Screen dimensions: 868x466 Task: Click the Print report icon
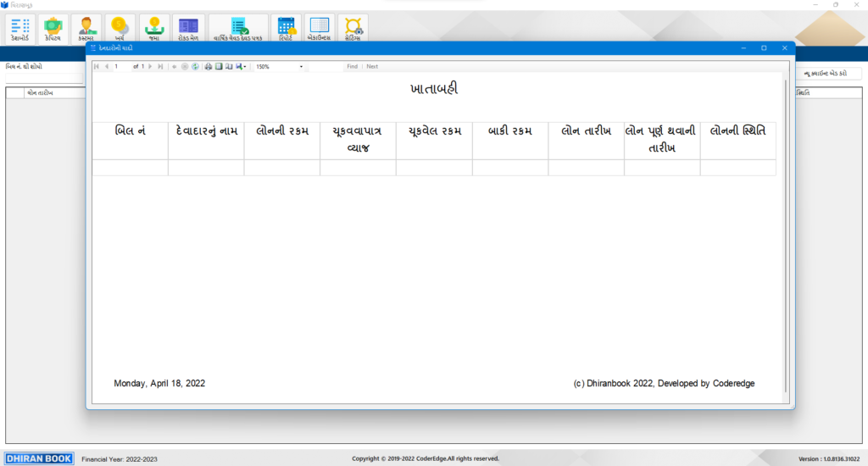tap(209, 66)
